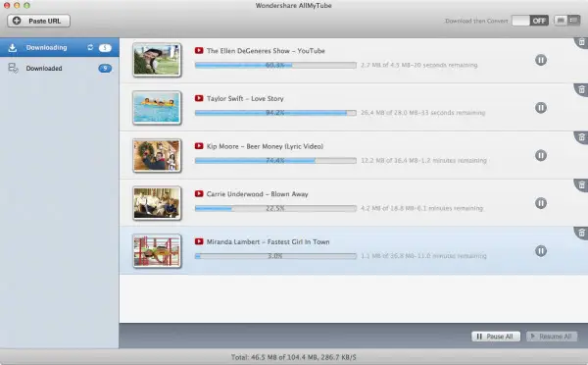Click the Total download status bar text
Viewport: 588px width, 365px height.
tap(294, 357)
